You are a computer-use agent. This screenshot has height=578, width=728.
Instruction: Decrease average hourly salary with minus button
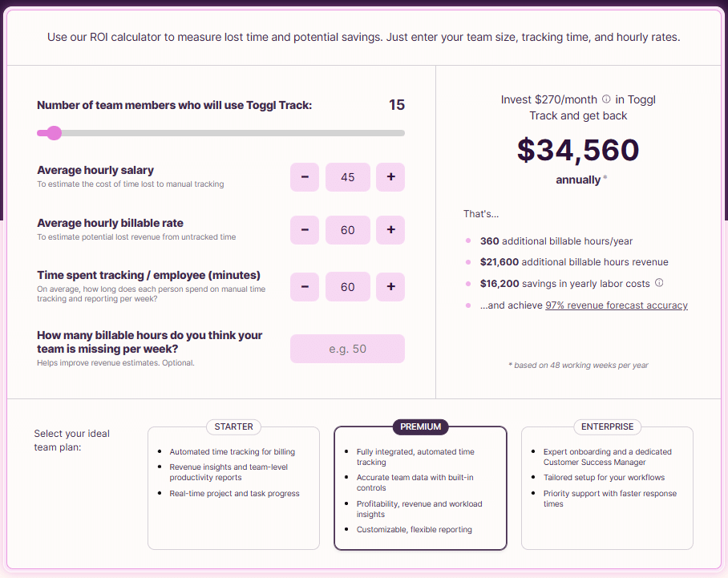(305, 177)
